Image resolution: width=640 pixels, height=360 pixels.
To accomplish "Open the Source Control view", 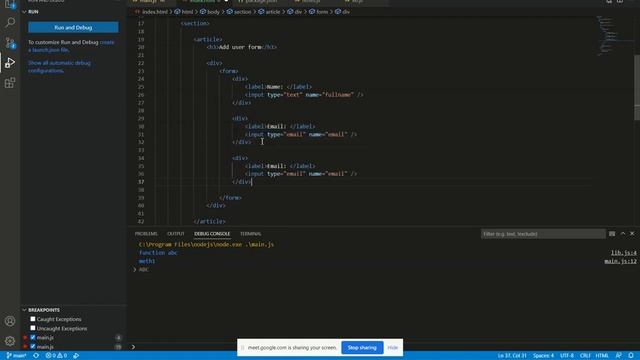I will (10, 43).
